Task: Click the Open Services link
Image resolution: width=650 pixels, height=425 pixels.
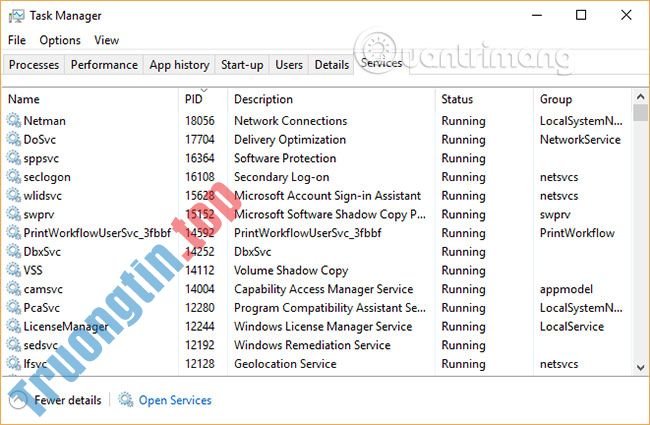Action: coord(175,400)
